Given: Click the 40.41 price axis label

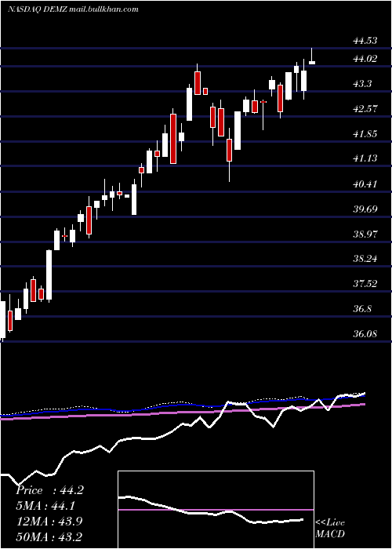Looking at the screenshot, I should coord(365,184).
